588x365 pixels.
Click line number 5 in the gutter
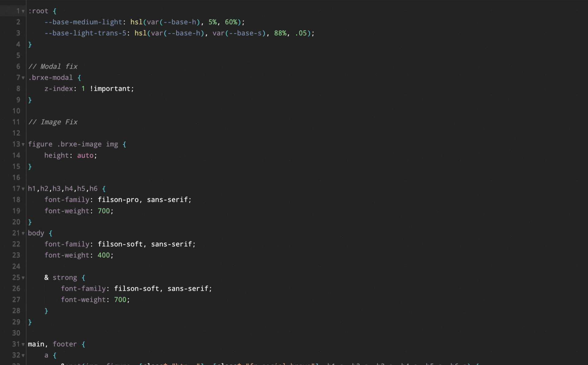18,55
